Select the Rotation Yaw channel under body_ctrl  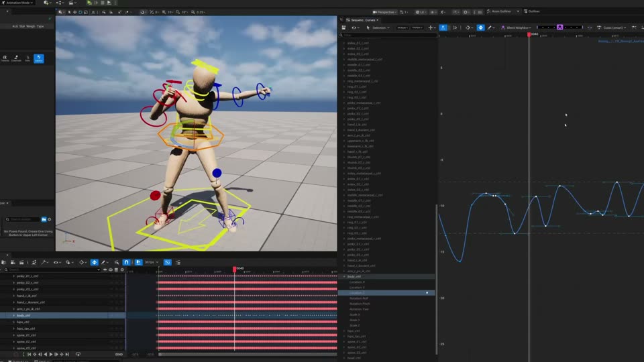click(359, 309)
